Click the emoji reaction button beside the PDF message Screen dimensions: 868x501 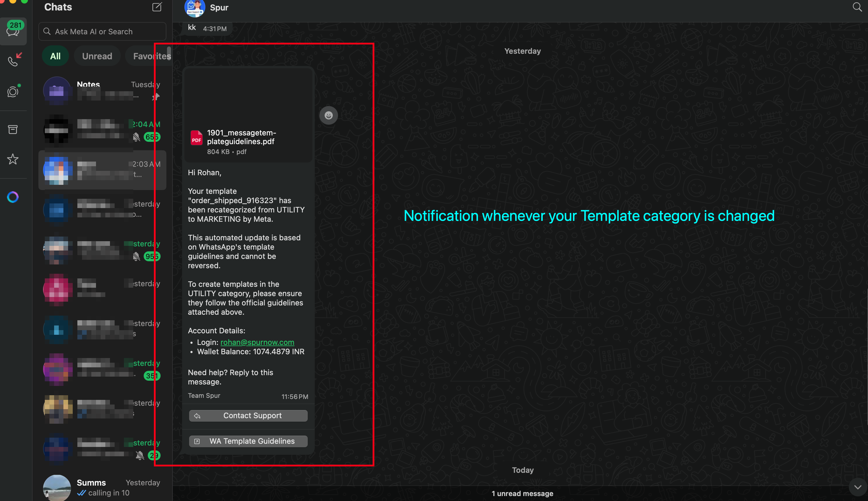(328, 115)
